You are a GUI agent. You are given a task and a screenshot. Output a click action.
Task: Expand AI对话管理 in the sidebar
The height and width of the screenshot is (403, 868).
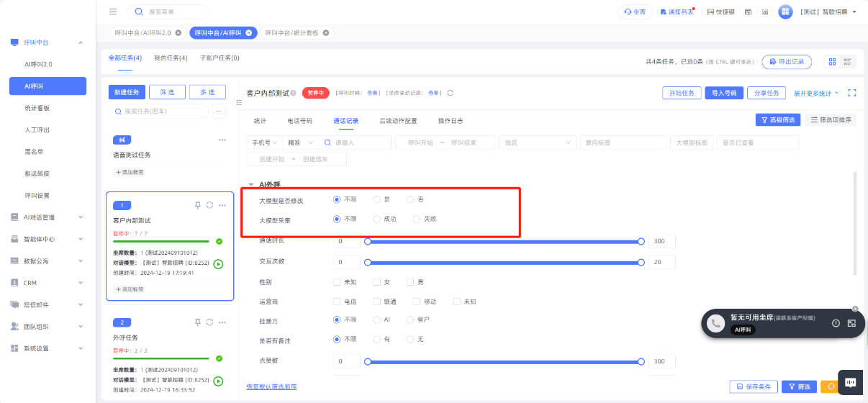[x=48, y=217]
